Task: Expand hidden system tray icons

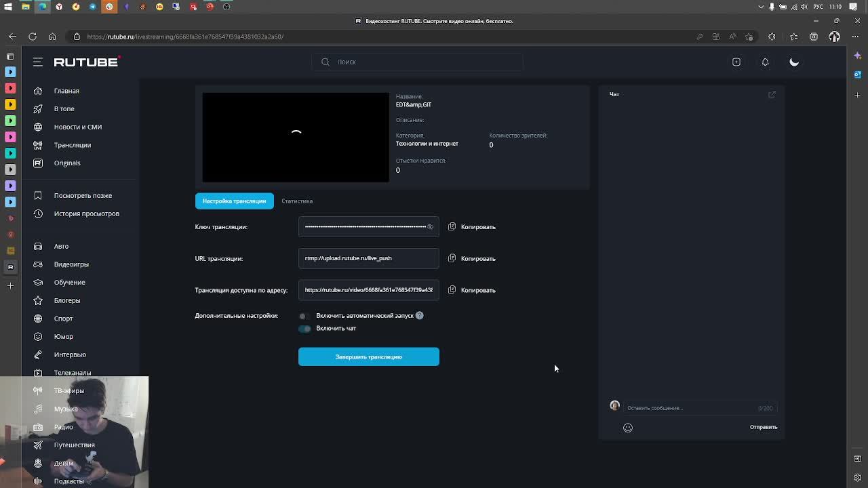Action: click(761, 7)
